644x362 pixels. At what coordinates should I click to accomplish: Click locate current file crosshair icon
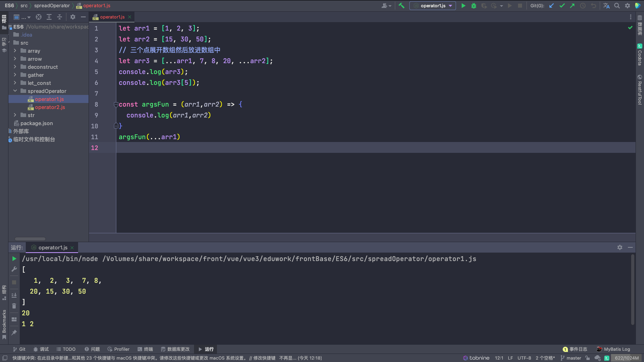tap(39, 17)
